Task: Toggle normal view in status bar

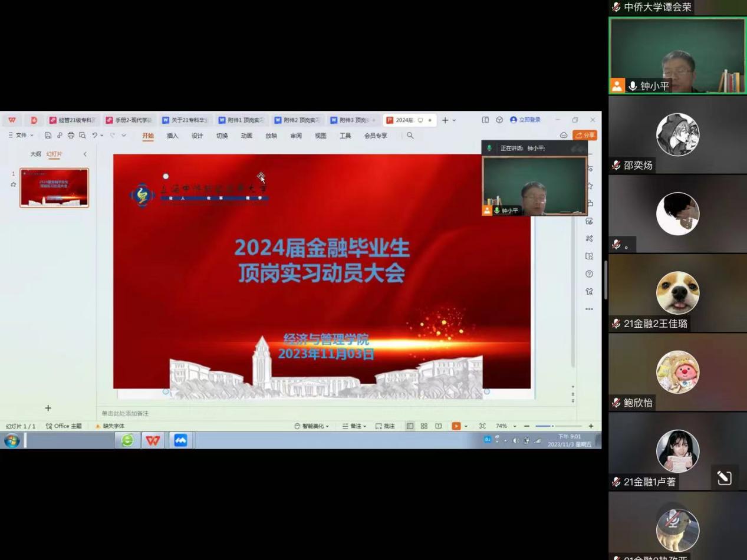Action: click(410, 426)
